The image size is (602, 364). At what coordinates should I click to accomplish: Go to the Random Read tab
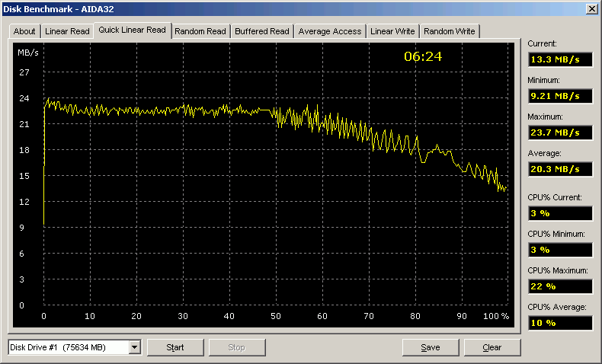[200, 31]
